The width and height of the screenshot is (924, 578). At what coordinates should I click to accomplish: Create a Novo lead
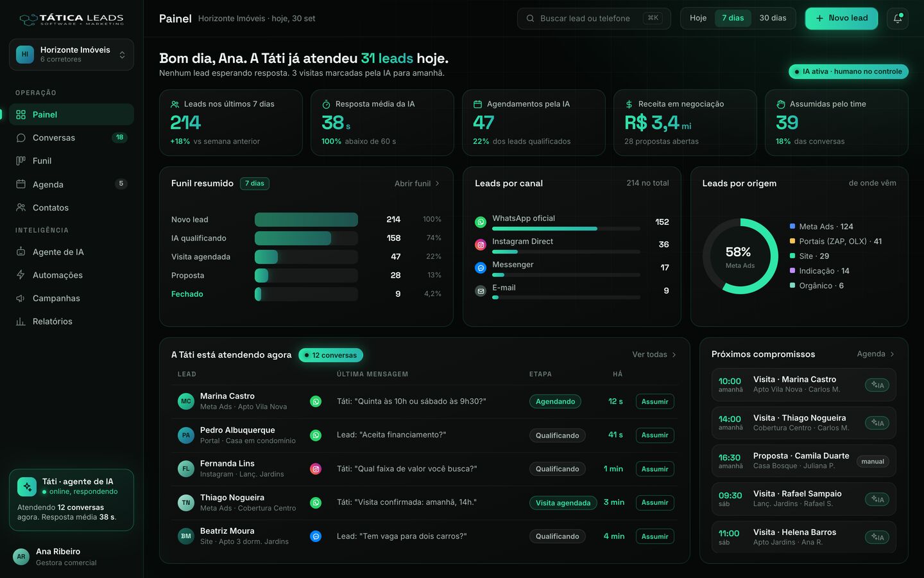[x=841, y=18]
